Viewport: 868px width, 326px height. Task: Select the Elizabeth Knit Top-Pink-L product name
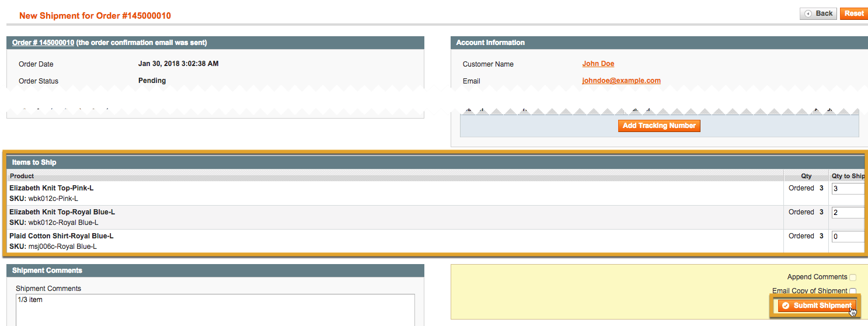51,188
